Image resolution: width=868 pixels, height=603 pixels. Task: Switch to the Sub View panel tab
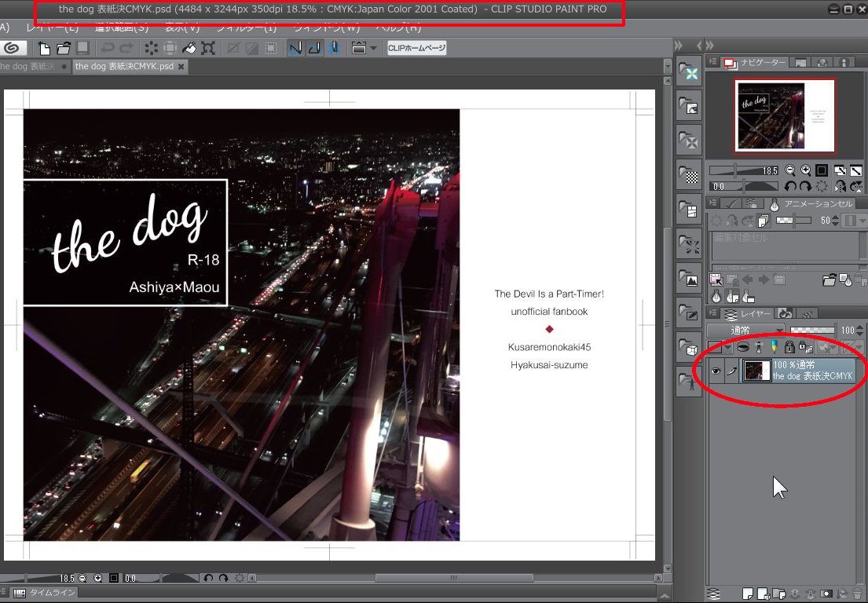click(x=800, y=63)
